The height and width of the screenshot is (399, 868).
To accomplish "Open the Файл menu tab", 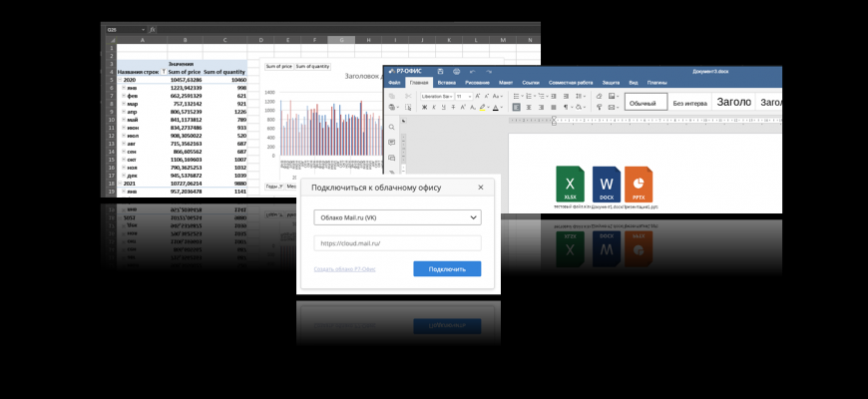I will tap(394, 82).
